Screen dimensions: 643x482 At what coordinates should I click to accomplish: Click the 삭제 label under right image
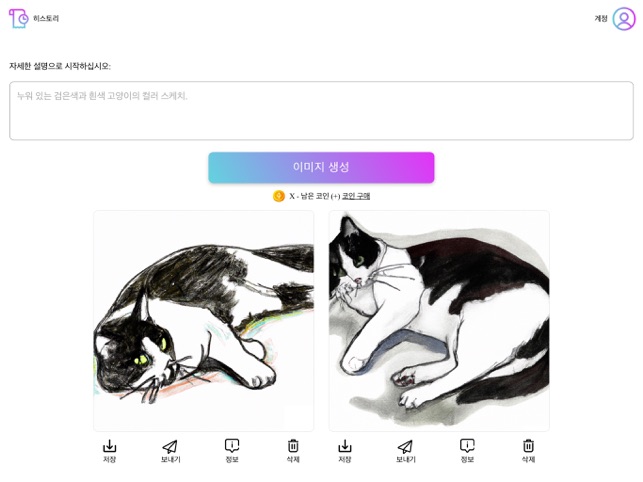[x=528, y=459]
